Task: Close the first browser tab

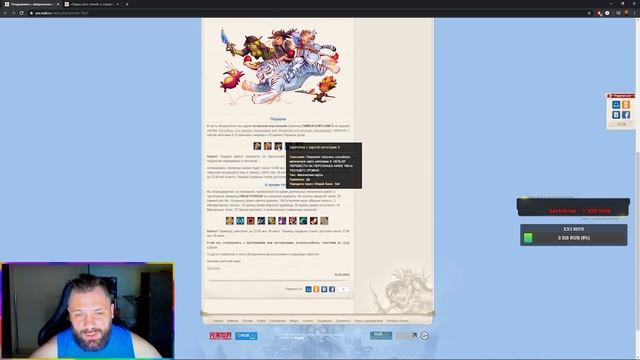Action: [58, 4]
